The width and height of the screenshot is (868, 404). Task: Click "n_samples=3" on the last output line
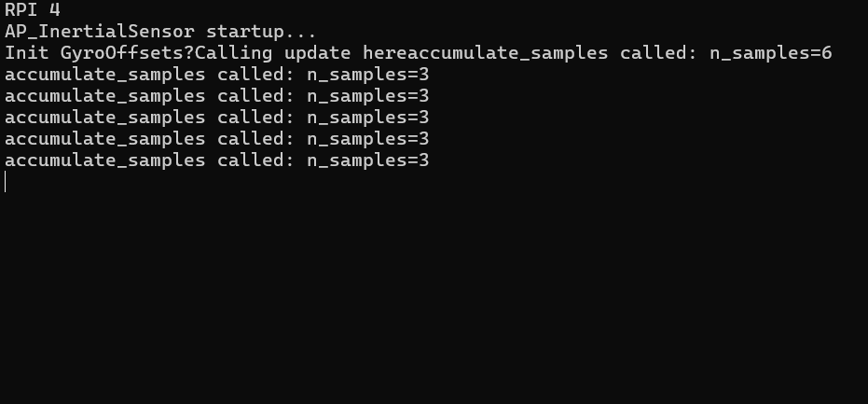click(368, 160)
